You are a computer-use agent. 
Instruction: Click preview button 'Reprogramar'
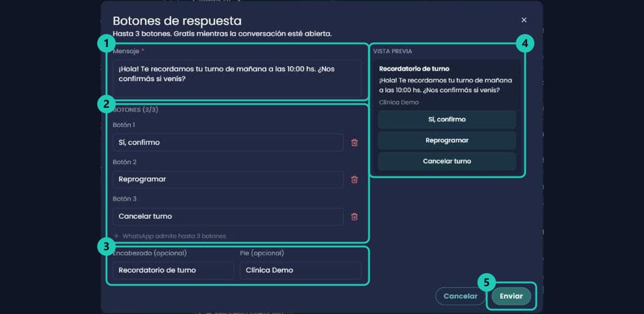tap(447, 141)
